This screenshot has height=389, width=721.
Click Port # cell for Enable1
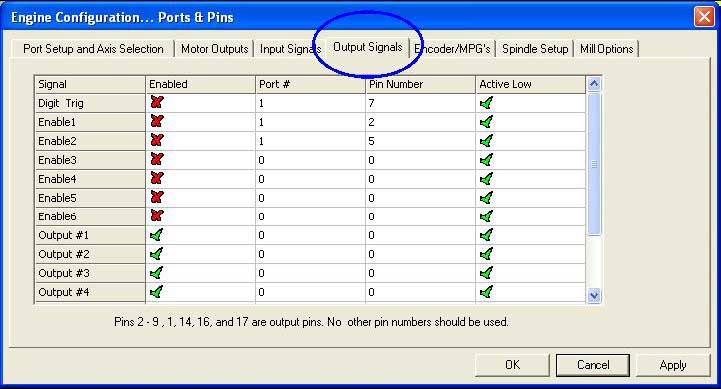coord(310,122)
